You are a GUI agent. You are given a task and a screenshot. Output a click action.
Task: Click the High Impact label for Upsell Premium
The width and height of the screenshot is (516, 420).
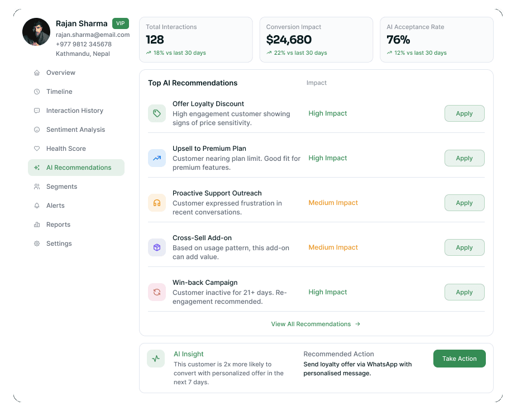click(x=328, y=158)
